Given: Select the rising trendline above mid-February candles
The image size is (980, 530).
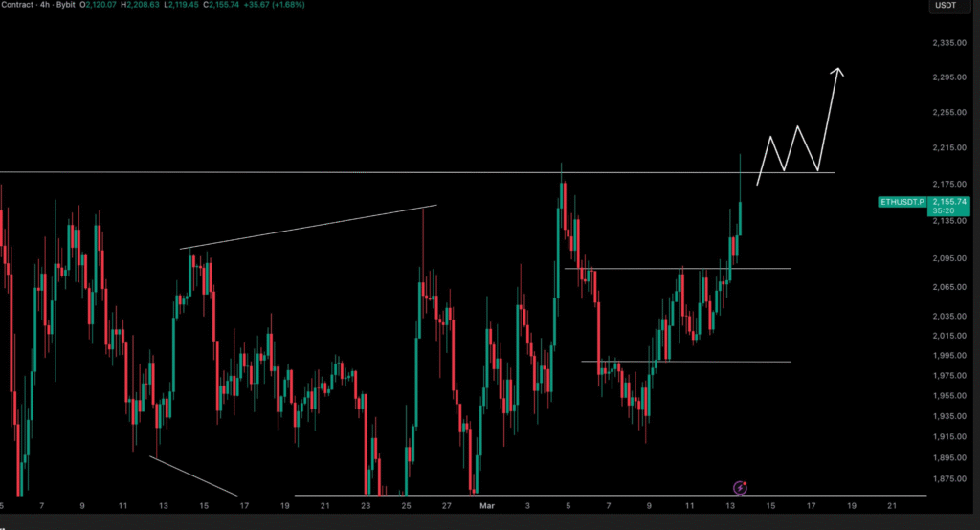Looking at the screenshot, I should (306, 227).
